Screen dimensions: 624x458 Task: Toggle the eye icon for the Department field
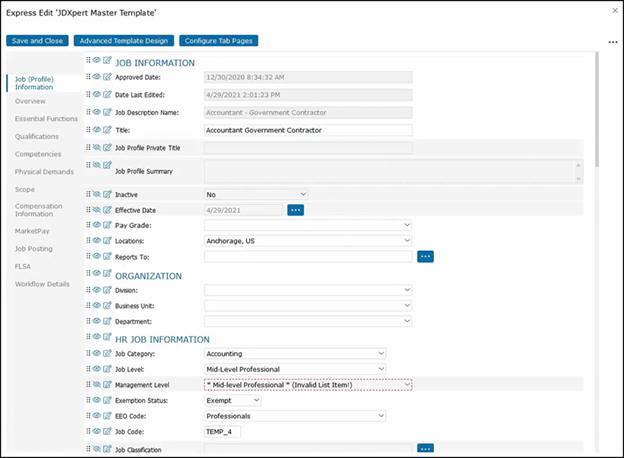pyautogui.click(x=98, y=321)
